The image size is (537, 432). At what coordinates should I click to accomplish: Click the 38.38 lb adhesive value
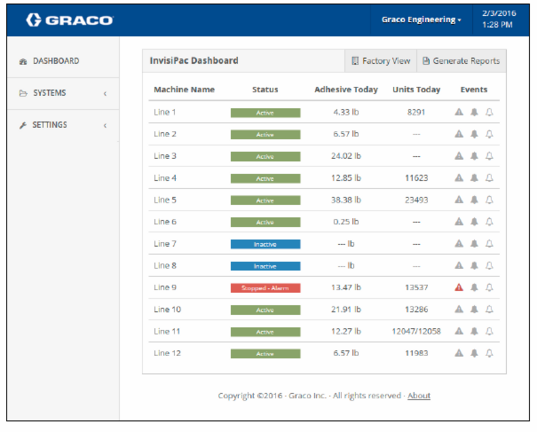346,200
